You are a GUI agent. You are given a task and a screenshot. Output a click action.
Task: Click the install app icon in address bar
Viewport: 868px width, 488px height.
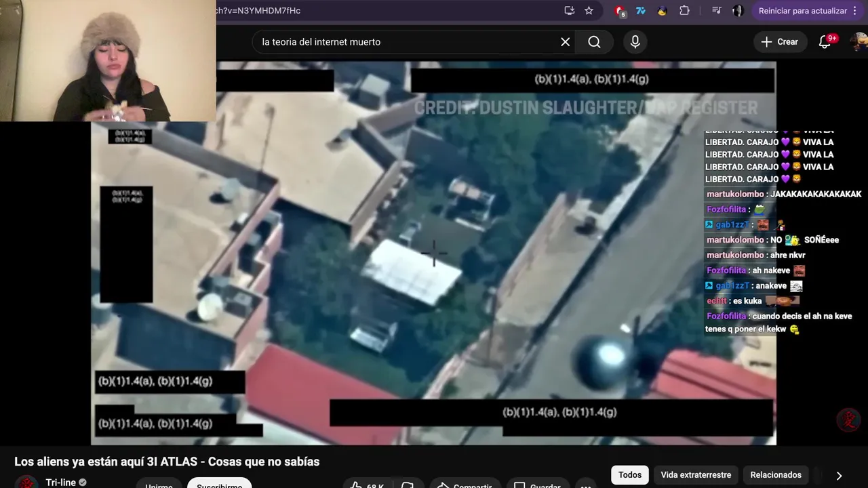pos(569,10)
